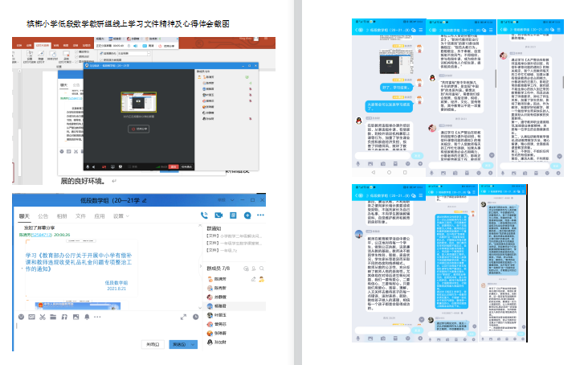The width and height of the screenshot is (588, 365).
Task: Start a video call in the chat group
Action: tap(218, 215)
